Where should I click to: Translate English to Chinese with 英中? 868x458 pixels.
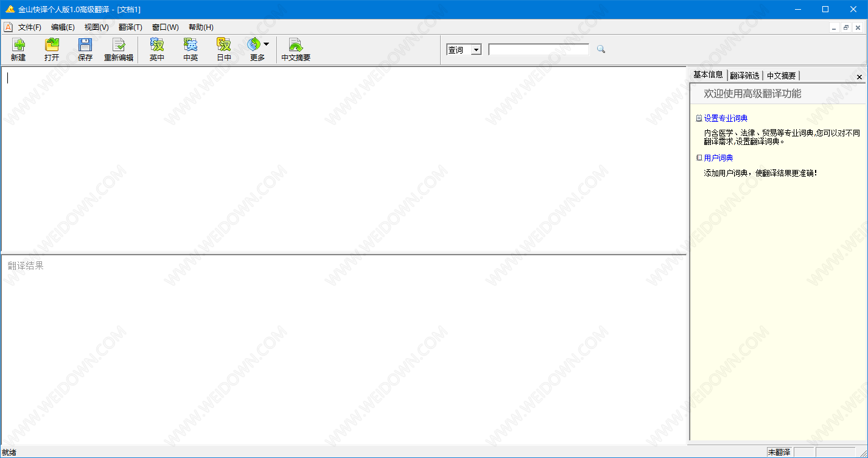(x=157, y=50)
